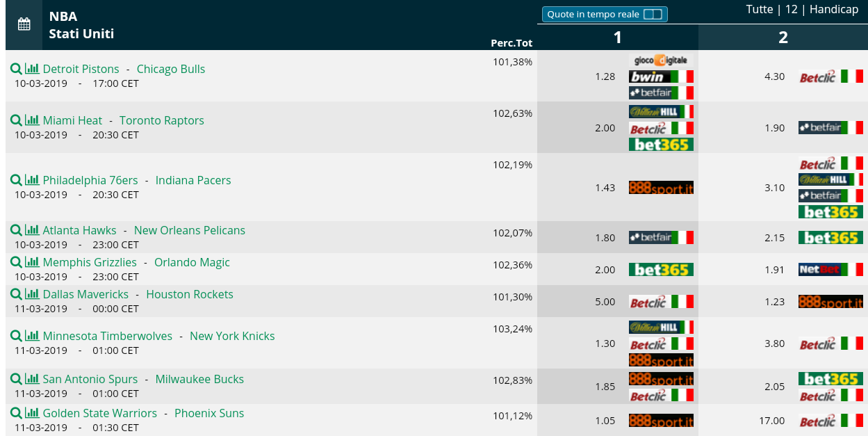This screenshot has height=436, width=868.
Task: Switch to the Tutte markets tab
Action: 760,9
